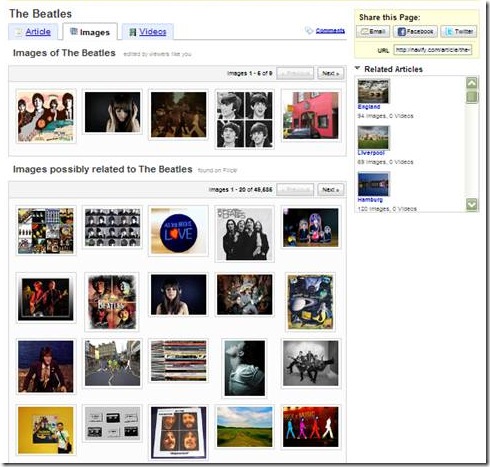Screen dimensions: 490x467
Task: Click Next in Images of The Beatles pager
Action: tap(330, 73)
